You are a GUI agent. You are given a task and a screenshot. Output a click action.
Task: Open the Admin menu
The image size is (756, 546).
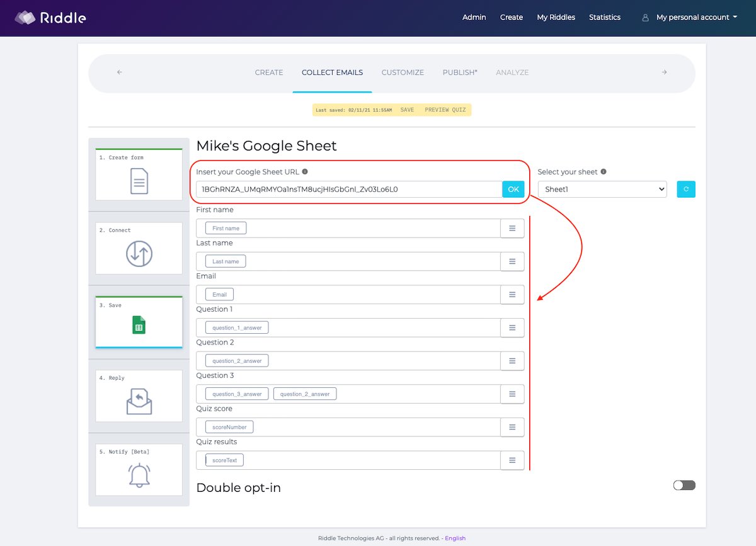[x=474, y=18]
